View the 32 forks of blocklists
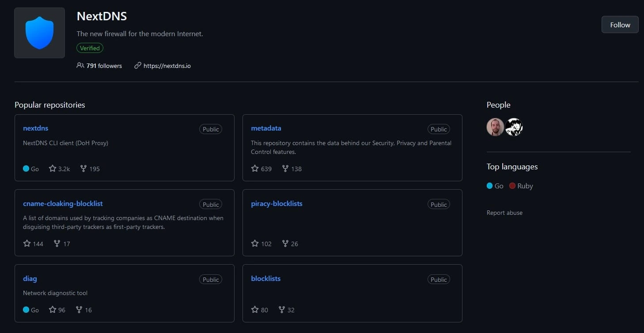Image resolution: width=644 pixels, height=333 pixels. [286, 310]
